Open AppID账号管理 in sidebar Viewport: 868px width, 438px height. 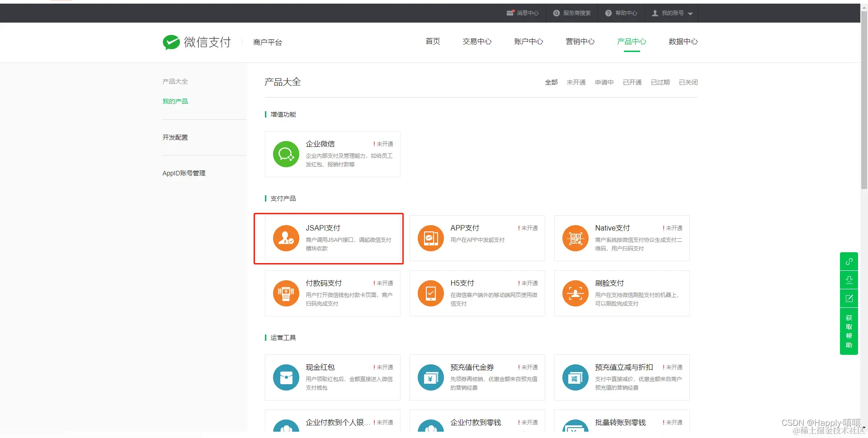point(184,173)
